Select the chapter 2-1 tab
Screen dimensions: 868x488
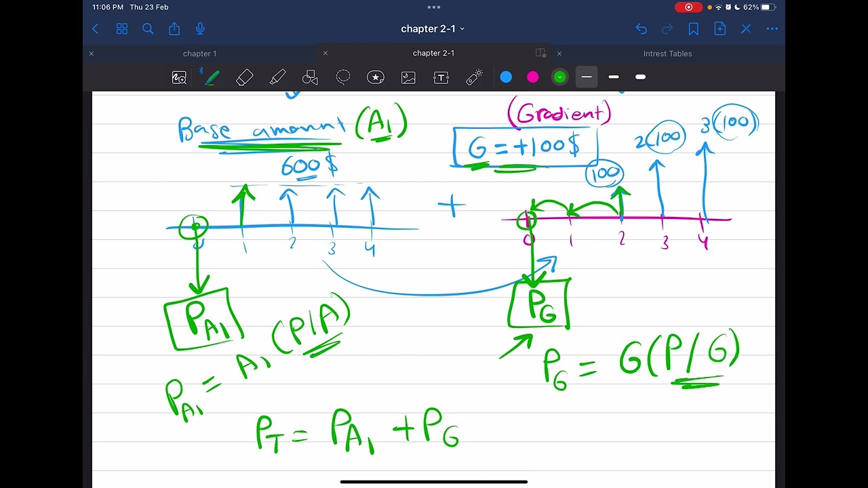(433, 53)
